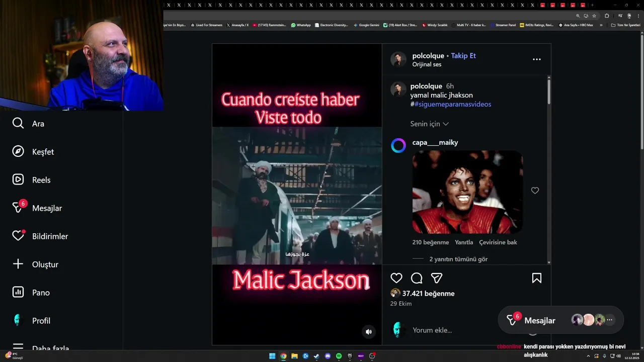Share post with paper plane icon
Screen dimensions: 644x362
tap(437, 278)
